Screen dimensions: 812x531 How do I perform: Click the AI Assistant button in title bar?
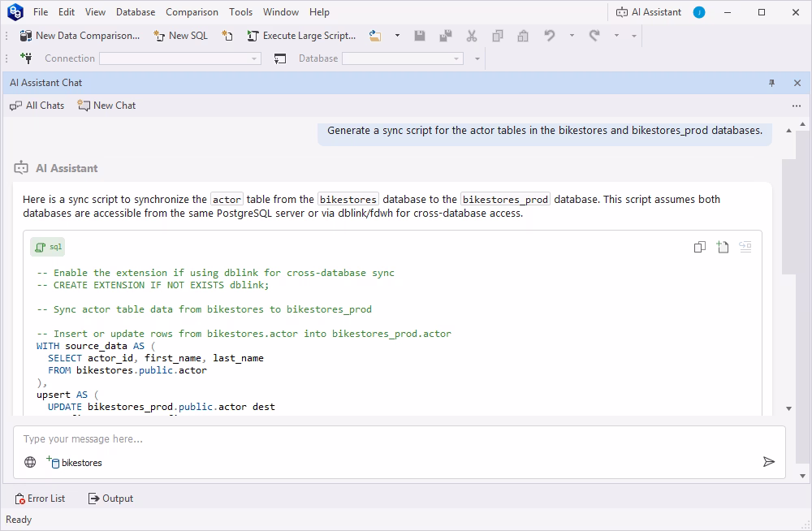coord(648,12)
